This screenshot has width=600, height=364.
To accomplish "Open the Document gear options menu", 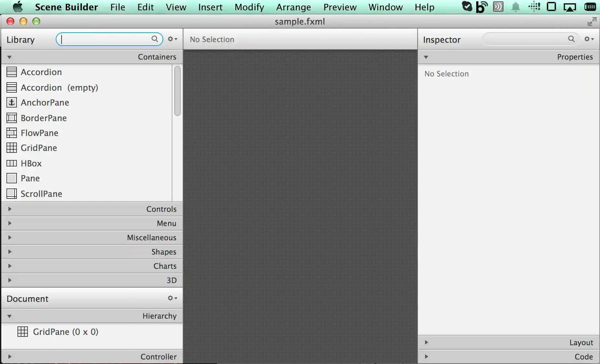I will coord(172,298).
